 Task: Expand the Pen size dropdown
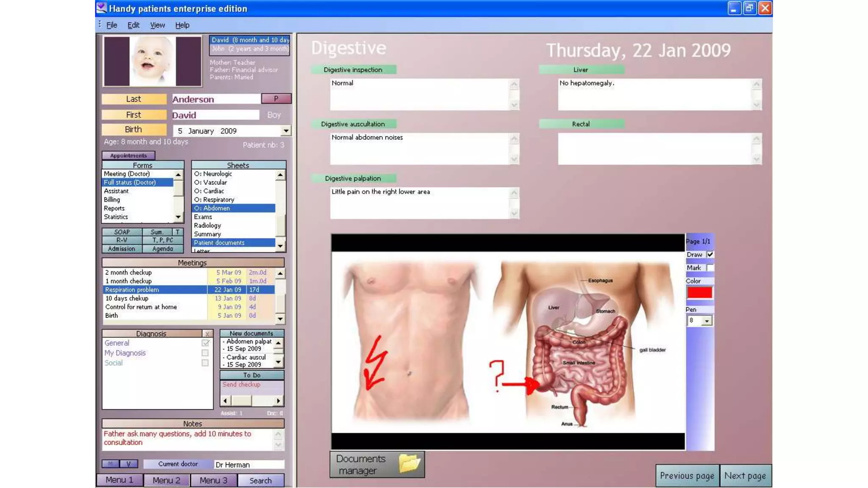707,321
